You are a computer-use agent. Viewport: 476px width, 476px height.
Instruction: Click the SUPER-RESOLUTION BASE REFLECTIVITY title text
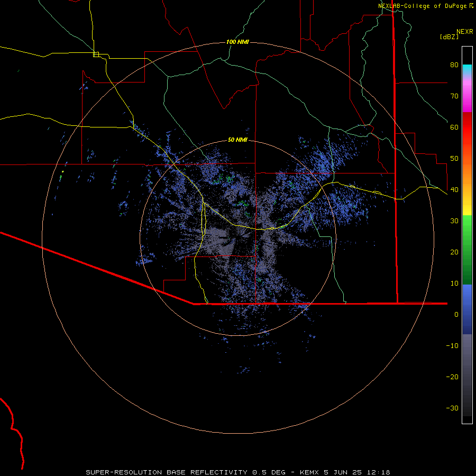(167, 472)
